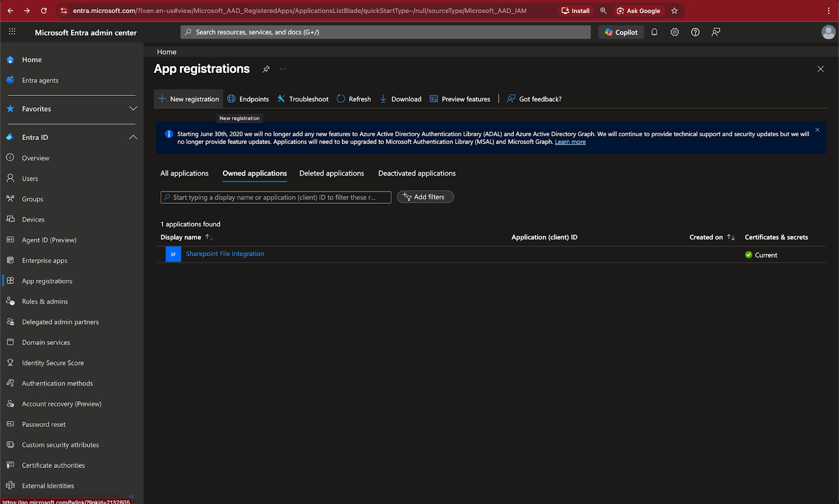Image resolution: width=839 pixels, height=504 pixels.
Task: Click the SF application thumbnail icon
Action: [x=174, y=254]
